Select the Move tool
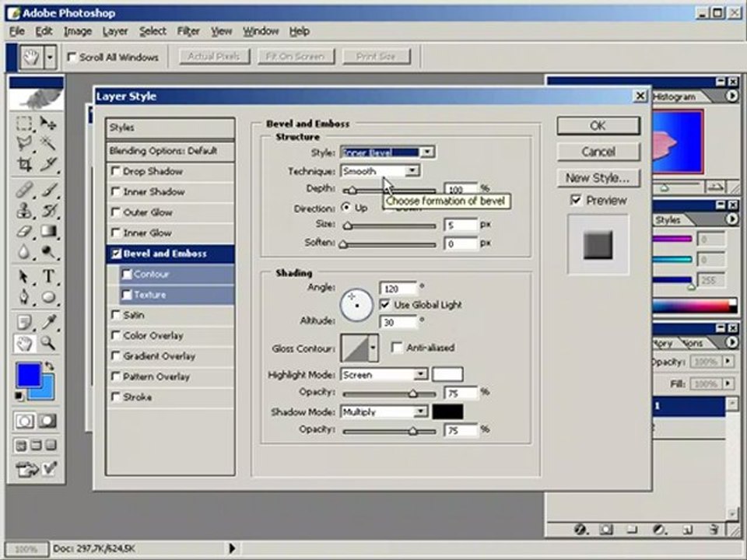Image resolution: width=747 pixels, height=560 pixels. pos(48,124)
